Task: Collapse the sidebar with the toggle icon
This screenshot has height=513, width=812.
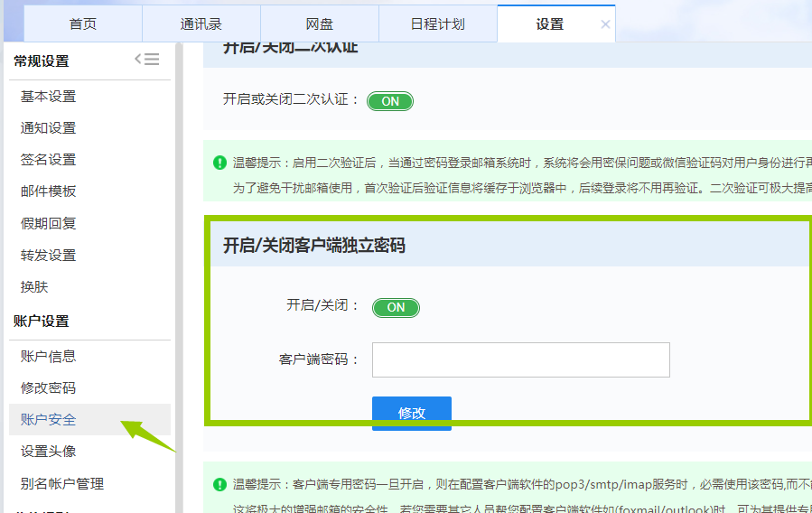Action: [147, 60]
